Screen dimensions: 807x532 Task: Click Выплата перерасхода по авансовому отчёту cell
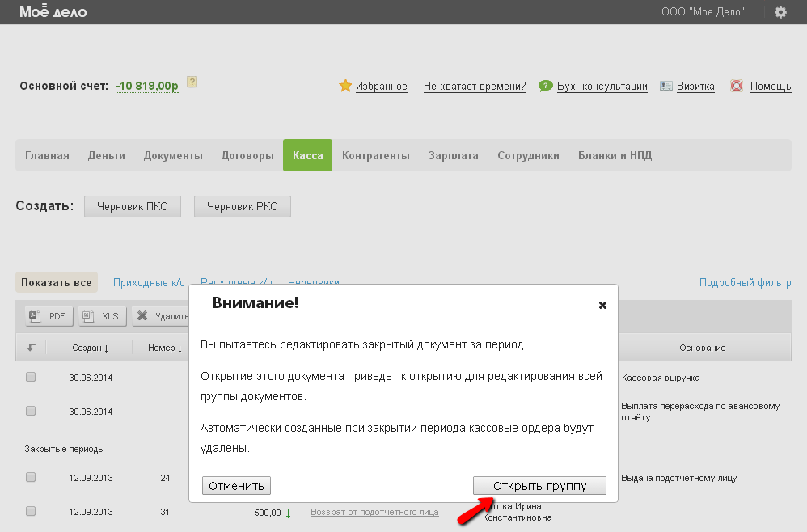pos(700,412)
